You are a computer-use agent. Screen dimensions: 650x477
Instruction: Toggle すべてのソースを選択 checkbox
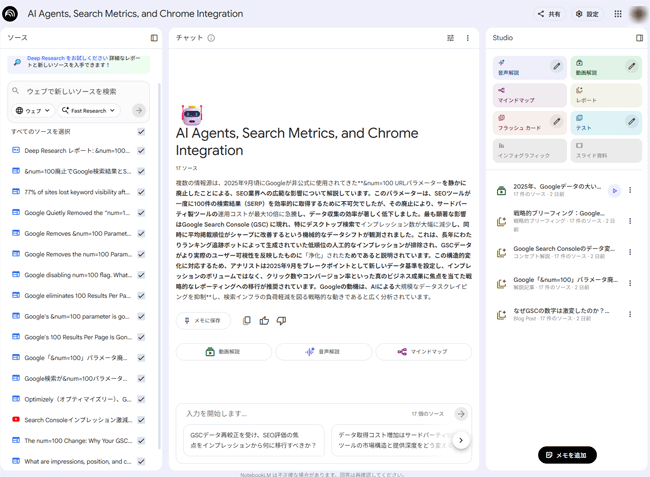(141, 132)
